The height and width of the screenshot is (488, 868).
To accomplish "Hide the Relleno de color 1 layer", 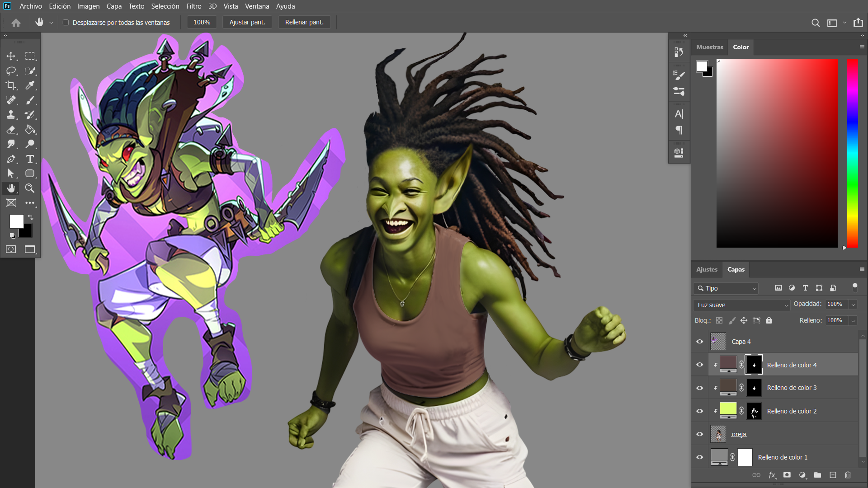I will point(699,457).
